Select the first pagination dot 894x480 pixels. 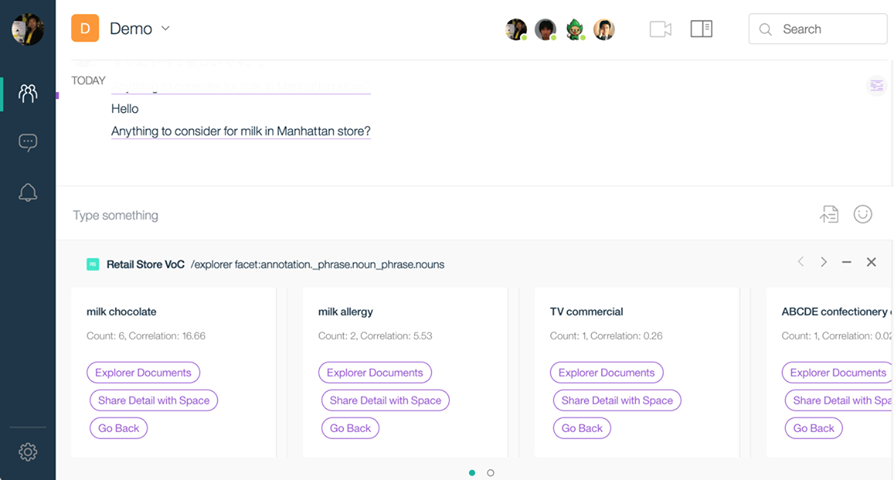coord(472,472)
